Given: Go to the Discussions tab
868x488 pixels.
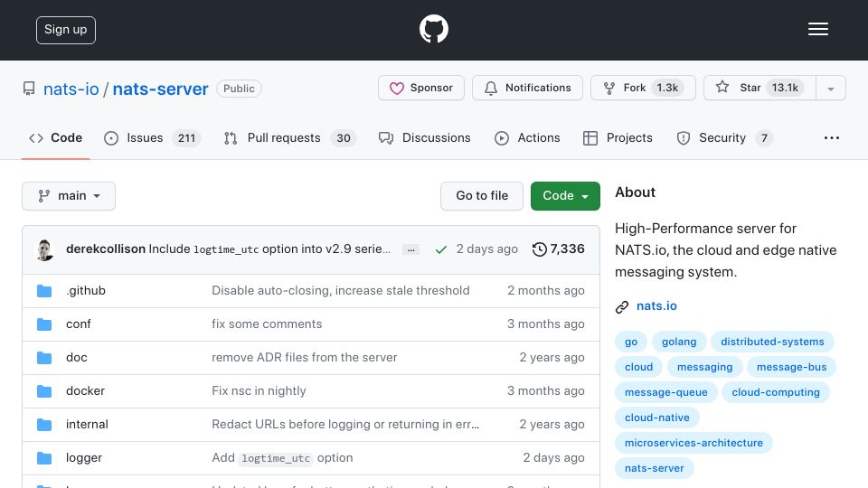Looking at the screenshot, I should point(425,137).
